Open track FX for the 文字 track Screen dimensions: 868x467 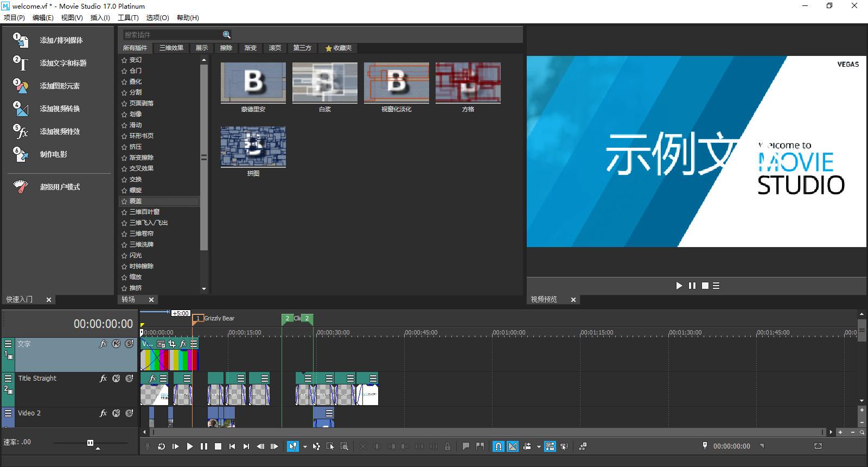click(103, 344)
